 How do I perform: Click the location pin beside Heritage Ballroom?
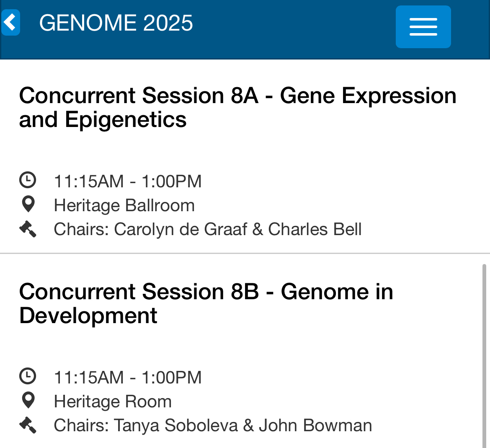[x=28, y=205]
